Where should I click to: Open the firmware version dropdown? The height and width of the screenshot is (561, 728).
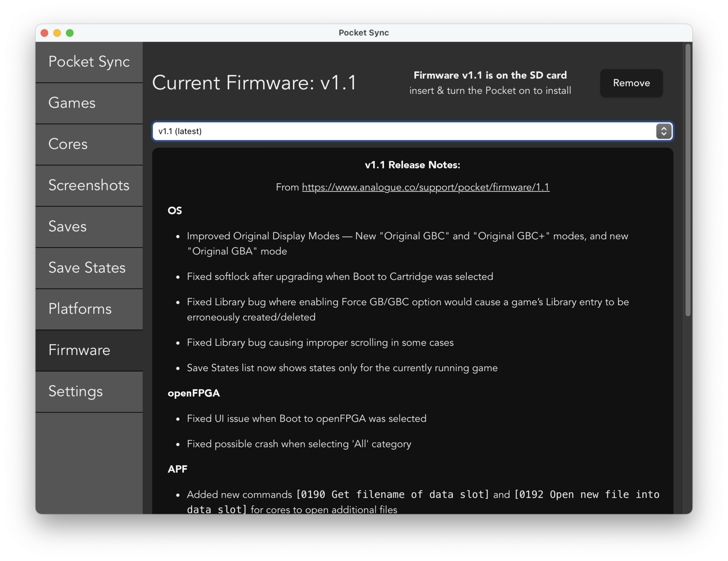pos(412,131)
